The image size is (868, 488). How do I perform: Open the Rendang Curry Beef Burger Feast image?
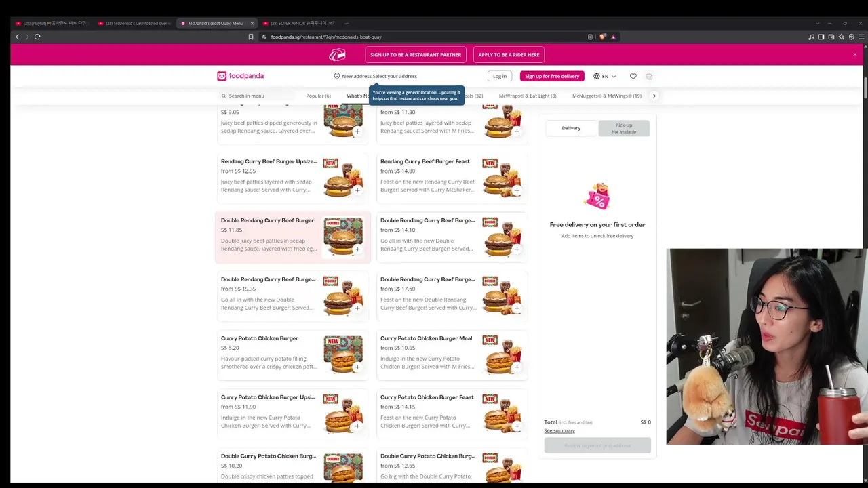point(502,178)
